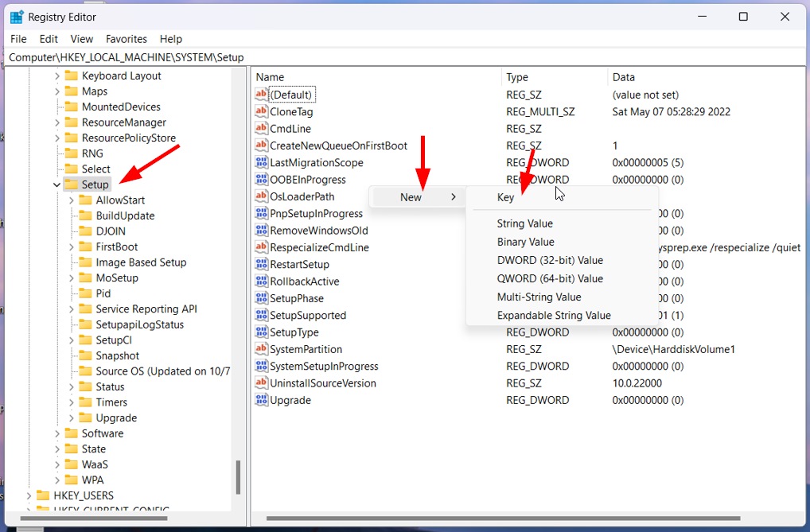The width and height of the screenshot is (810, 532).
Task: Click the string icon beside RespecializeCmdLine
Action: click(x=262, y=247)
